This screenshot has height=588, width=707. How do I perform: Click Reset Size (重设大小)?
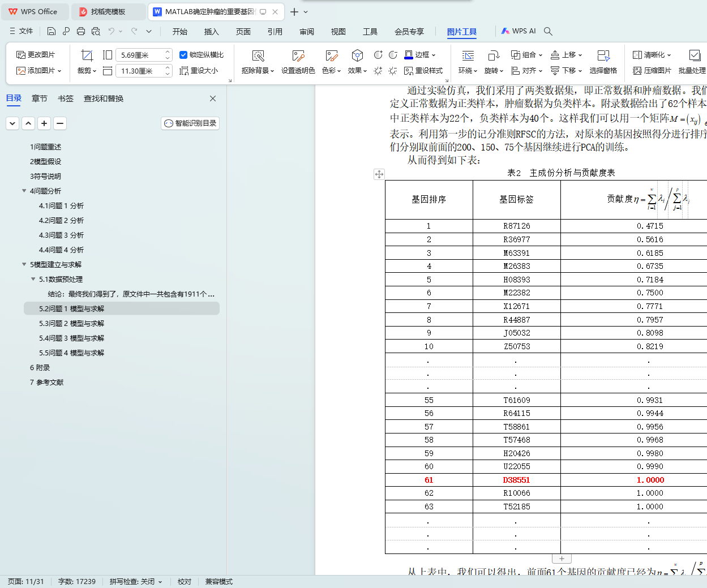[199, 71]
